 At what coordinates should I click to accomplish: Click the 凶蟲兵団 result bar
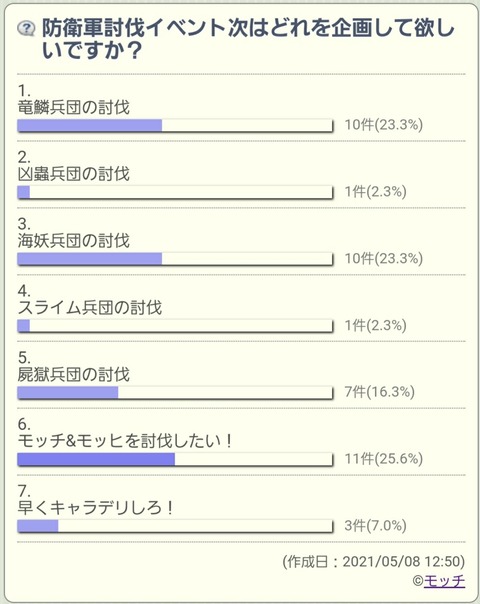(175, 192)
